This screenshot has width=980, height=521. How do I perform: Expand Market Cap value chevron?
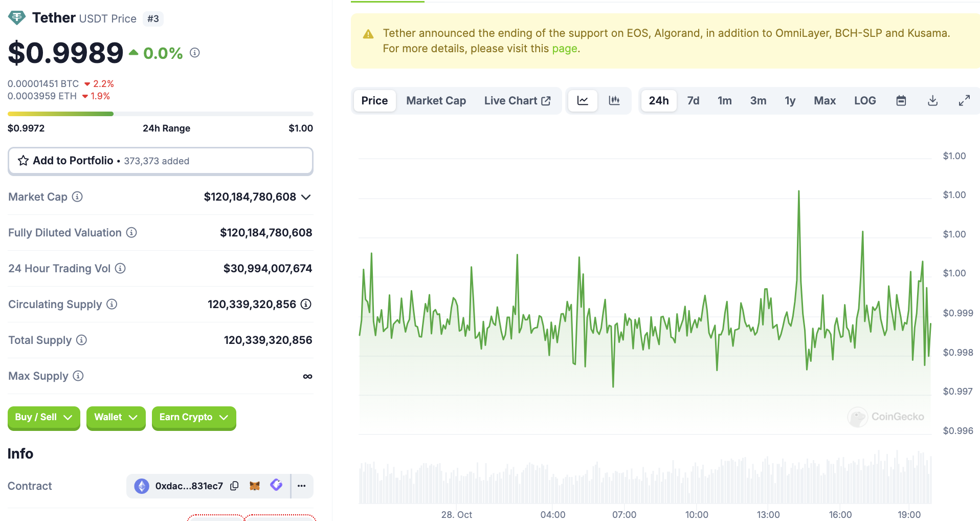point(306,197)
